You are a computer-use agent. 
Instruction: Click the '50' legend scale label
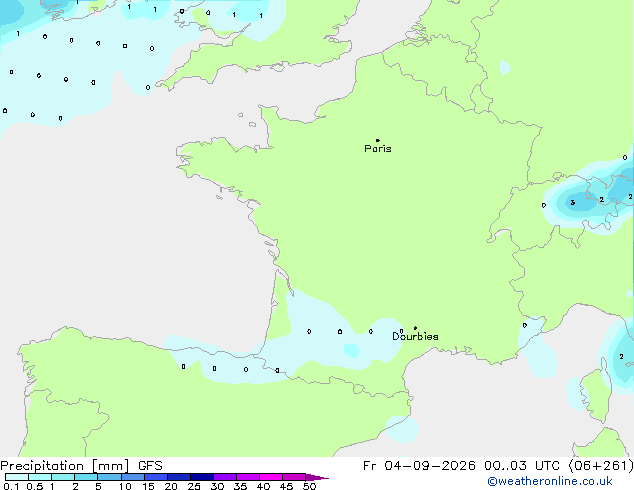tap(309, 486)
